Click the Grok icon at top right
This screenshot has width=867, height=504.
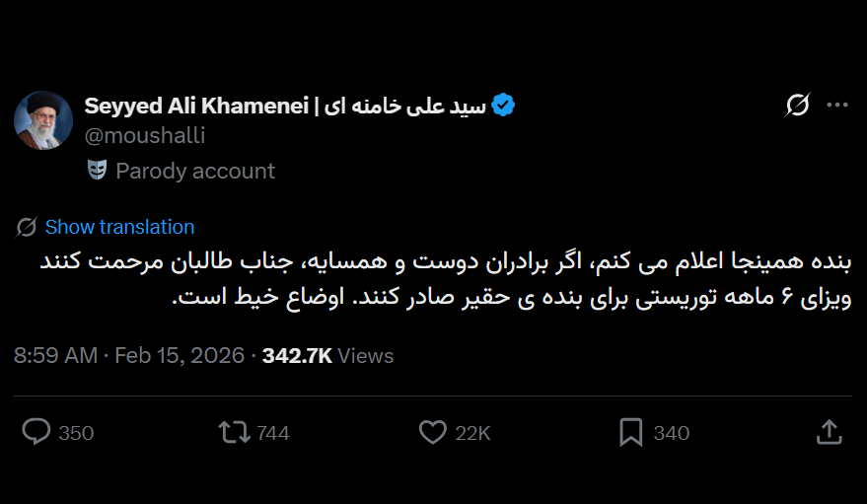(x=798, y=106)
